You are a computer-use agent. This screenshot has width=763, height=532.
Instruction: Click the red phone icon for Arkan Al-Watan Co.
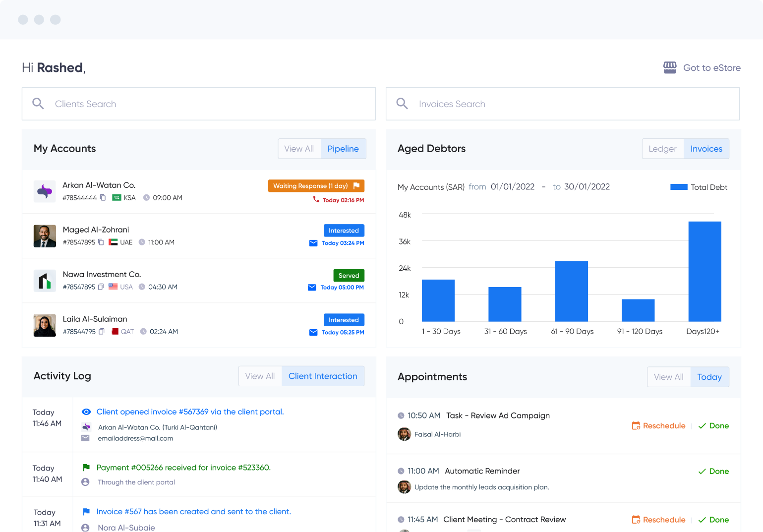pyautogui.click(x=316, y=200)
